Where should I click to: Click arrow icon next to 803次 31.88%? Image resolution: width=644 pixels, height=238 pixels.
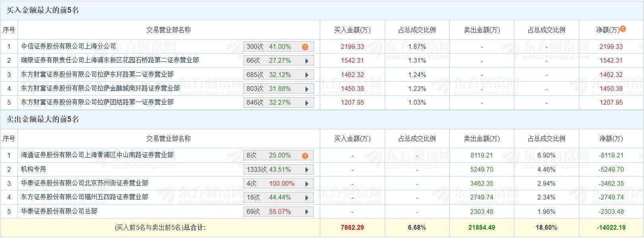click(x=307, y=89)
